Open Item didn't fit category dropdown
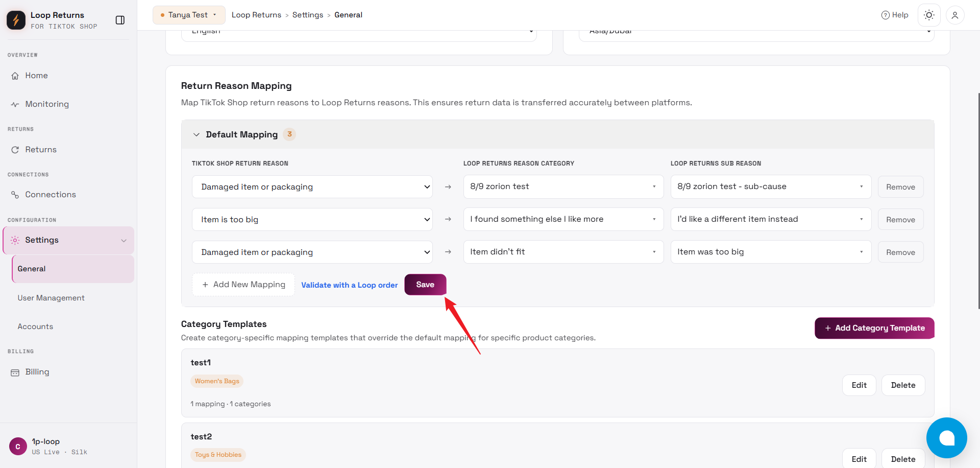The image size is (980, 468). (563, 252)
